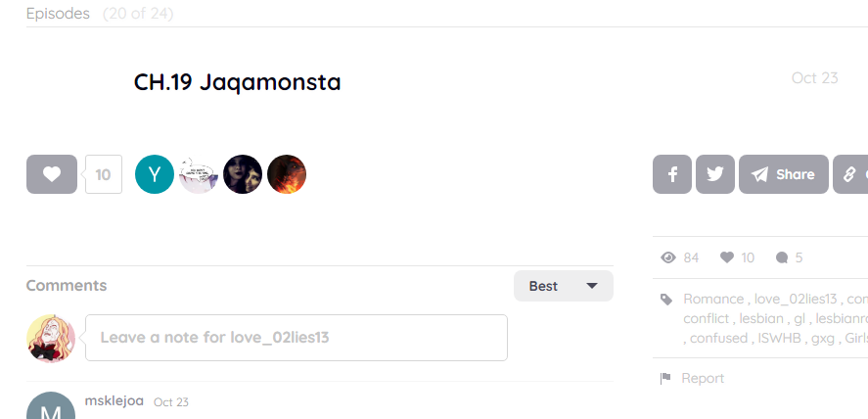The height and width of the screenshot is (419, 868).
Task: Share episode on Facebook
Action: pos(672,174)
